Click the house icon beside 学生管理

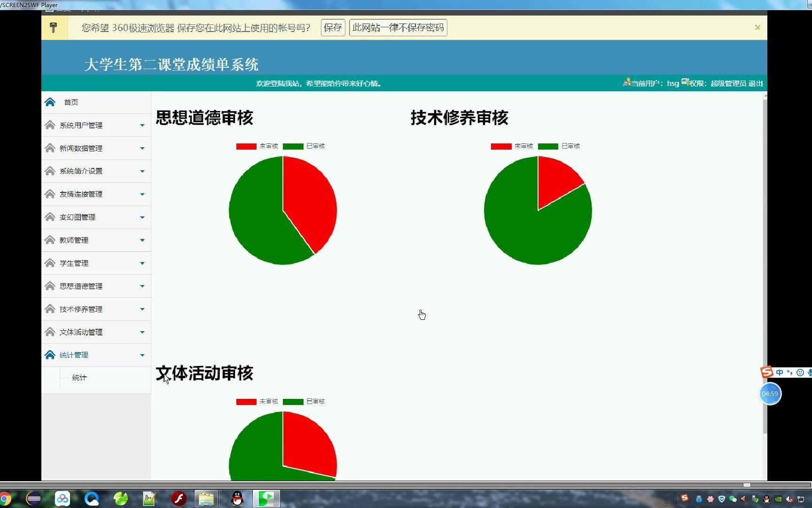(50, 263)
